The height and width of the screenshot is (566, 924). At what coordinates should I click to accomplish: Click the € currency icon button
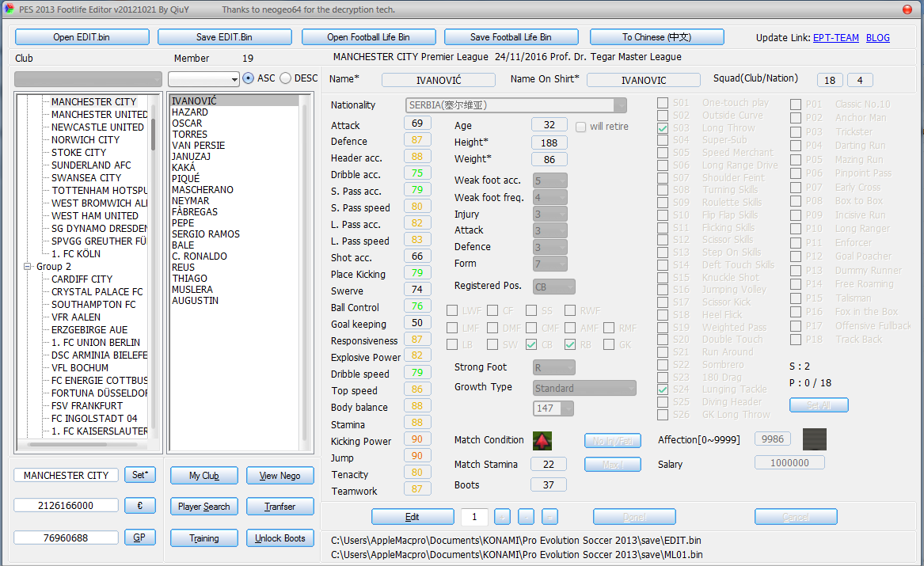[139, 505]
